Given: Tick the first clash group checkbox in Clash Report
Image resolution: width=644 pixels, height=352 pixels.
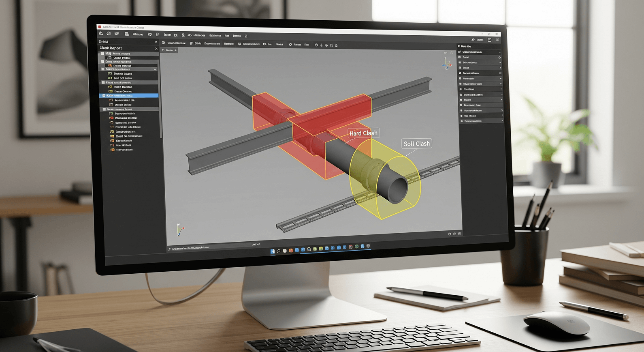Looking at the screenshot, I should coord(102,54).
